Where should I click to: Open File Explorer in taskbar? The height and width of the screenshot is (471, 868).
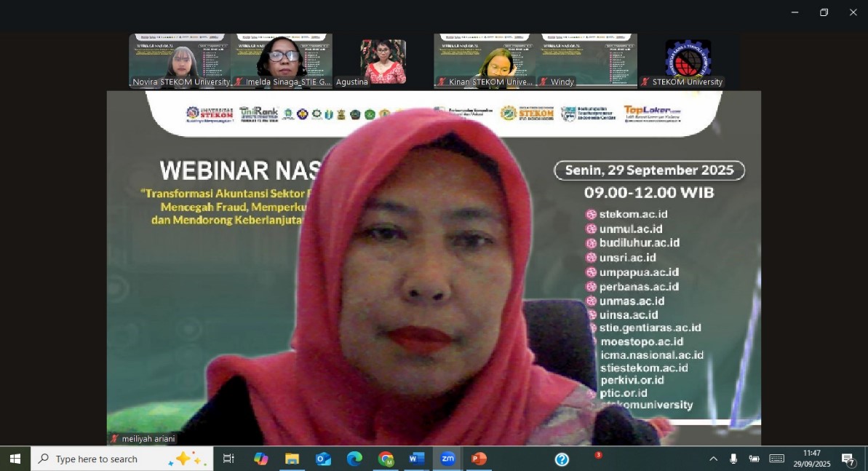click(292, 459)
